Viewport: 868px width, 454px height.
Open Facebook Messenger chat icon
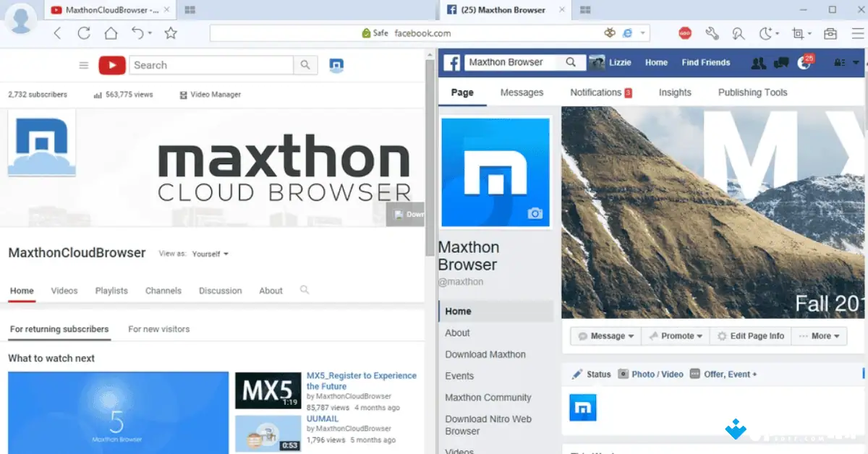coord(780,63)
